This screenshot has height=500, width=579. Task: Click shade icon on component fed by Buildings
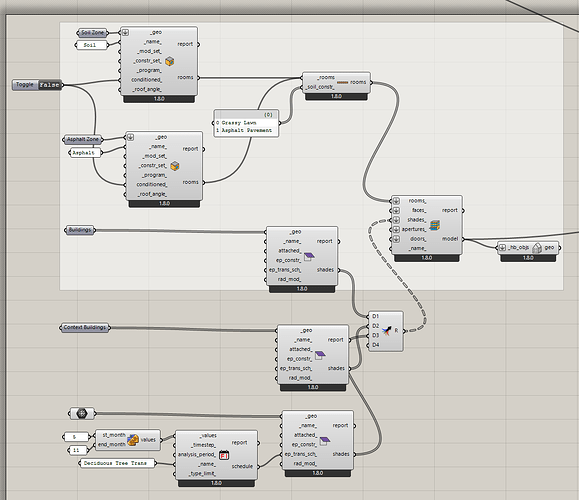309,256
